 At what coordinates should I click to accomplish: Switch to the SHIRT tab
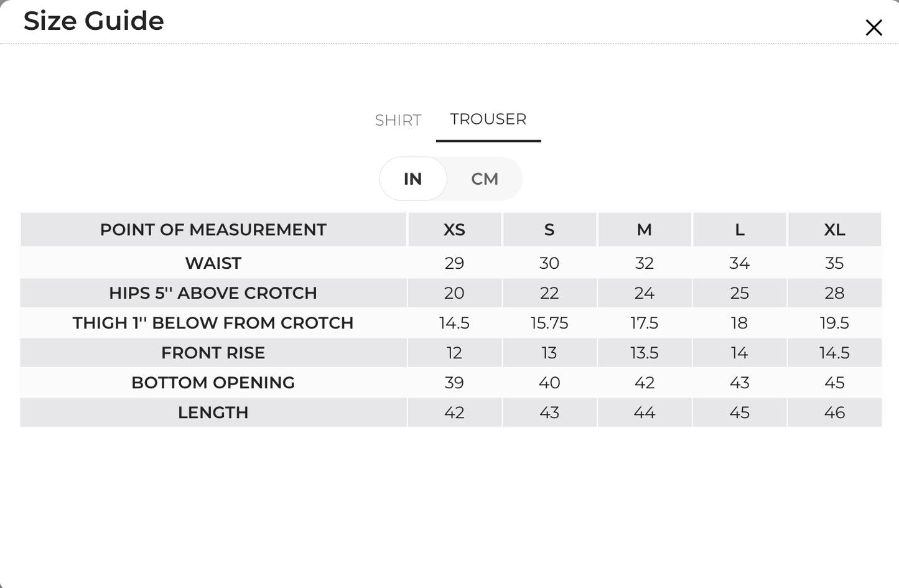tap(398, 120)
